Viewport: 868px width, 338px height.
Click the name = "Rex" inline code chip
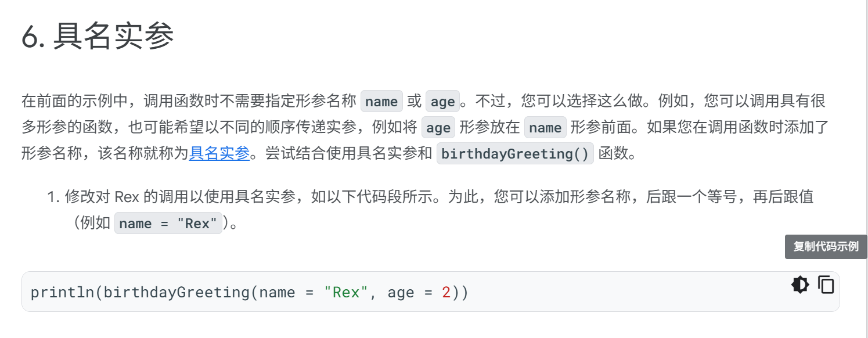[168, 224]
